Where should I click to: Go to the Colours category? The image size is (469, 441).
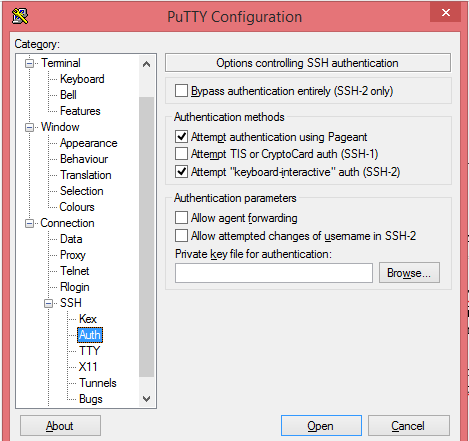click(x=77, y=207)
